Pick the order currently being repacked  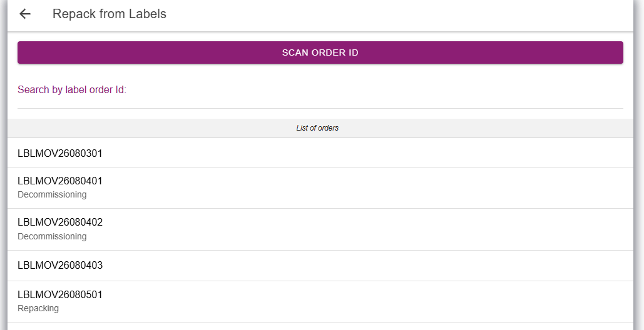[320, 302]
